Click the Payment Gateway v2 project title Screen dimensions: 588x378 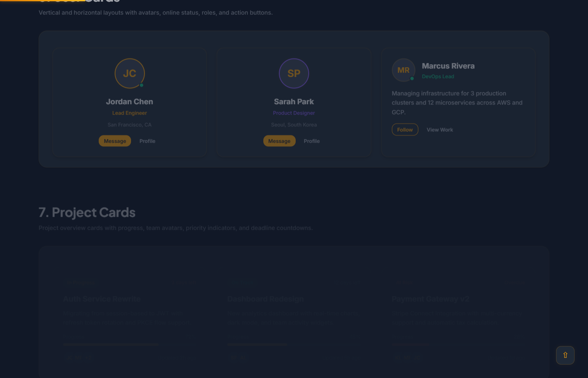pos(430,299)
